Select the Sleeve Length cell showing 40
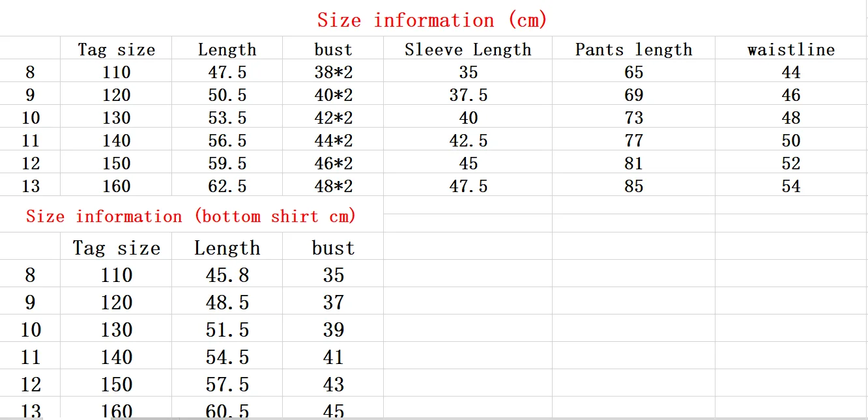The width and height of the screenshot is (868, 420). tap(468, 118)
